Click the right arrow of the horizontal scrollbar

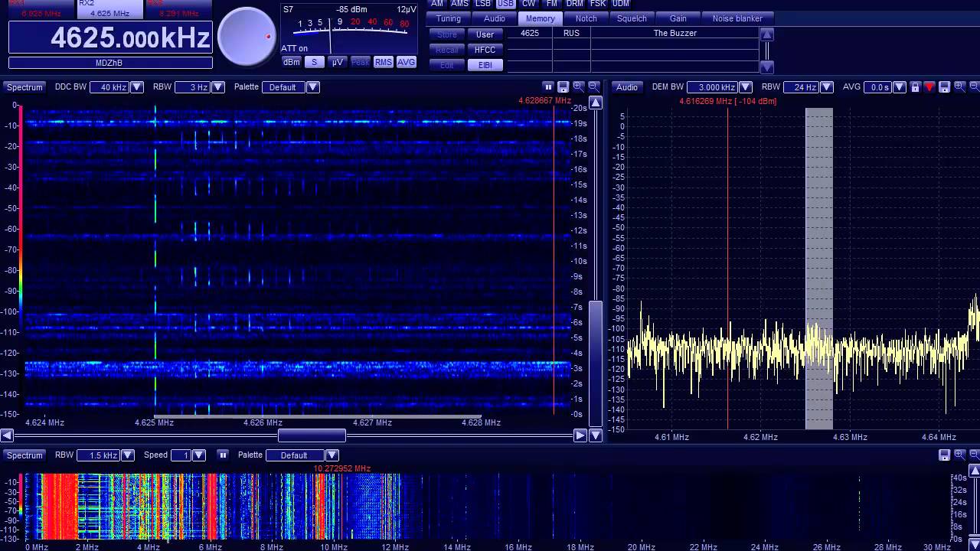tap(580, 435)
